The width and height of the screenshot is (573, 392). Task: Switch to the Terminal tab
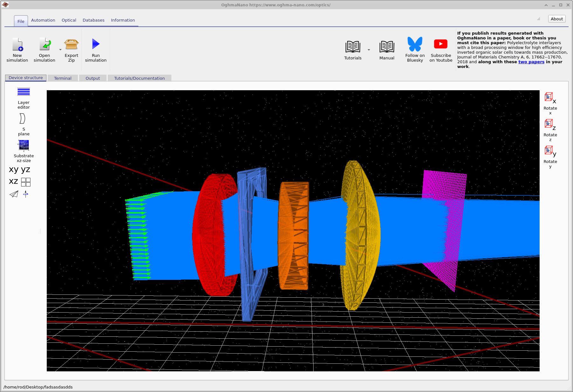[x=63, y=78]
